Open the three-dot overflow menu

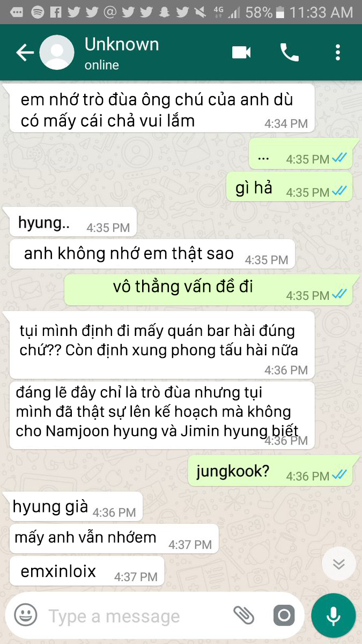tap(337, 52)
